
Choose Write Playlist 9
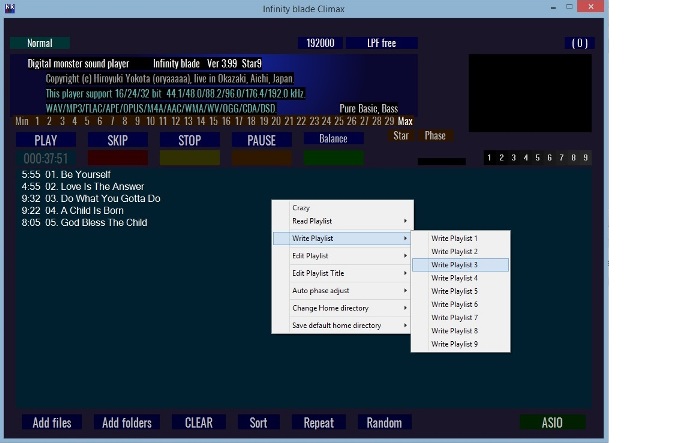click(x=461, y=344)
